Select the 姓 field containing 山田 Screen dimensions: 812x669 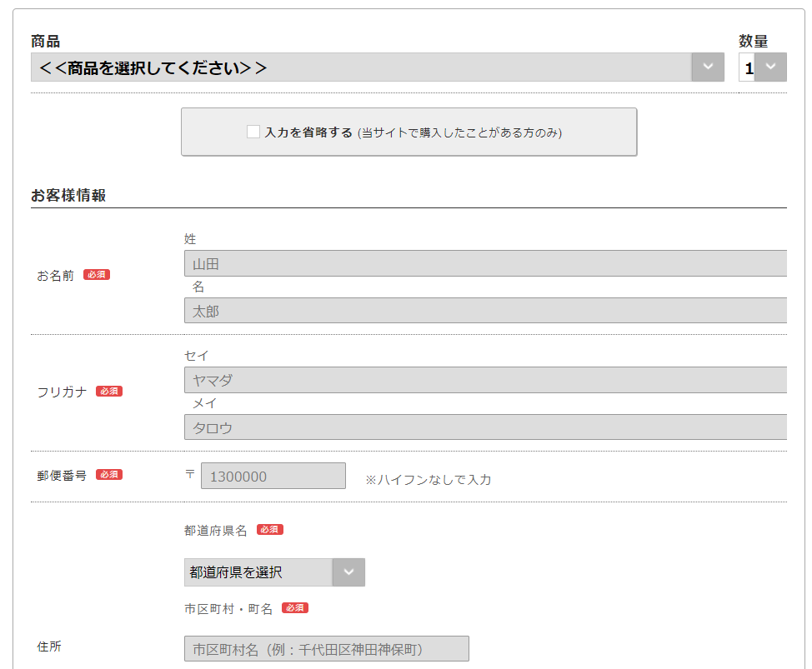click(x=484, y=263)
